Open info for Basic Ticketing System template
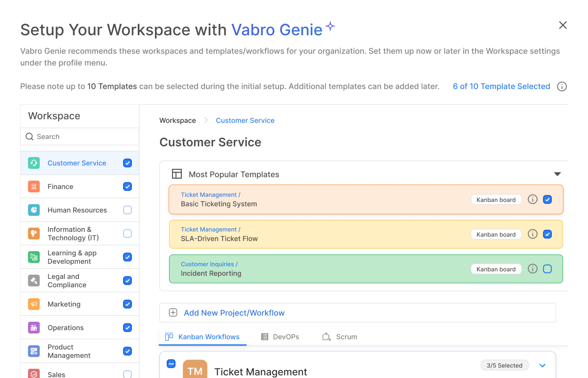The height and width of the screenshot is (378, 588). (x=533, y=199)
